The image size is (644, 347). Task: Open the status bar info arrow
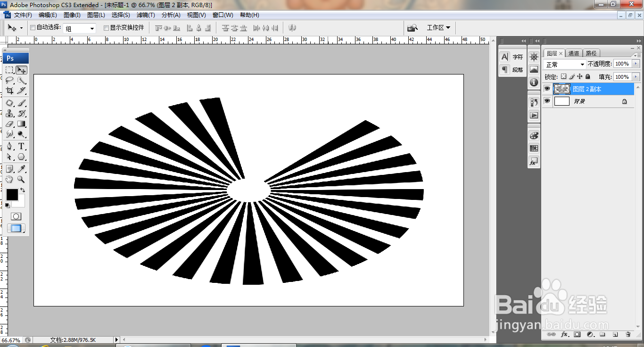tap(117, 339)
